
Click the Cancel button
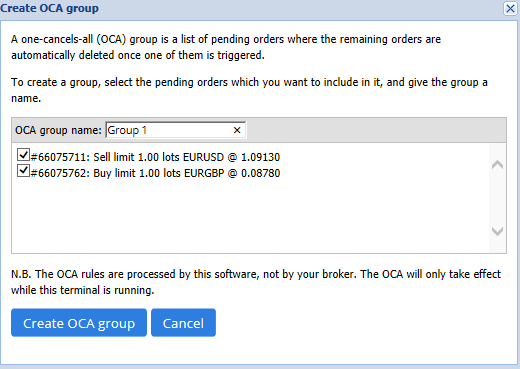(x=183, y=323)
